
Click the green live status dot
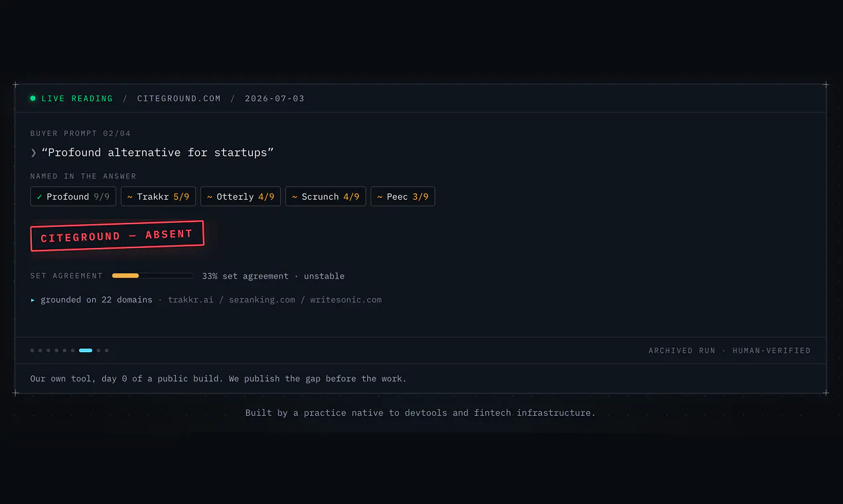tap(33, 98)
